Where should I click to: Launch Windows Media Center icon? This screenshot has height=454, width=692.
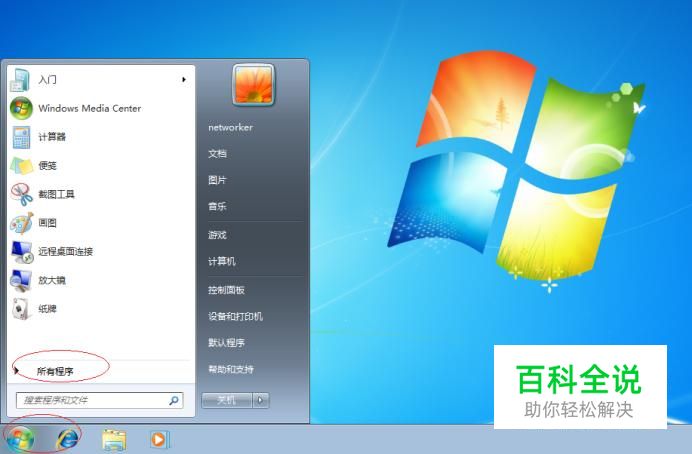(x=21, y=108)
